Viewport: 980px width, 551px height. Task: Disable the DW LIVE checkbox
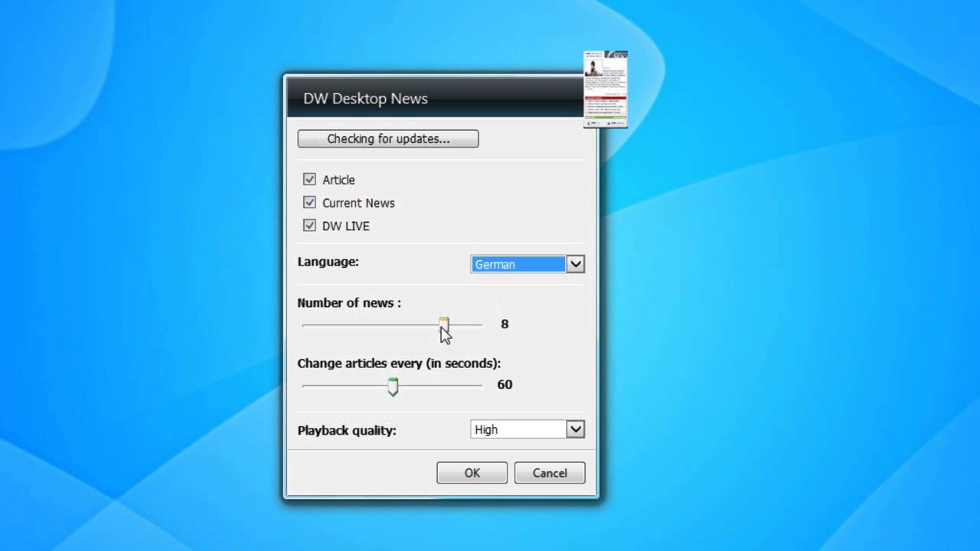point(309,225)
